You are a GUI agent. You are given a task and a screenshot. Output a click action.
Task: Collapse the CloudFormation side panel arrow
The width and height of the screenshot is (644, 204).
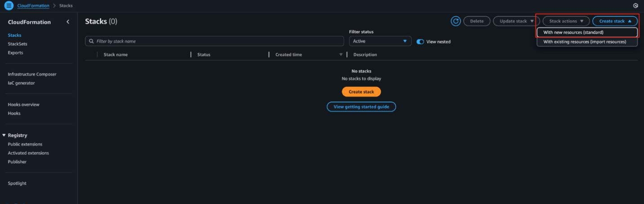pyautogui.click(x=68, y=22)
